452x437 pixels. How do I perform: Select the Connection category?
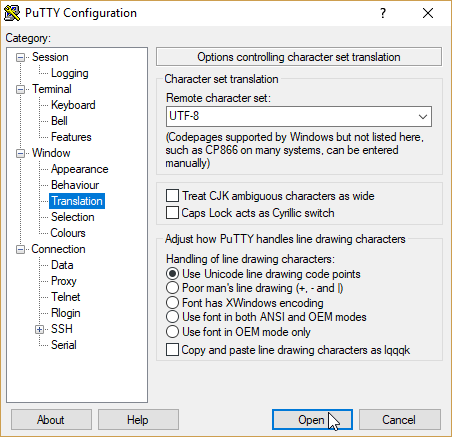point(58,249)
